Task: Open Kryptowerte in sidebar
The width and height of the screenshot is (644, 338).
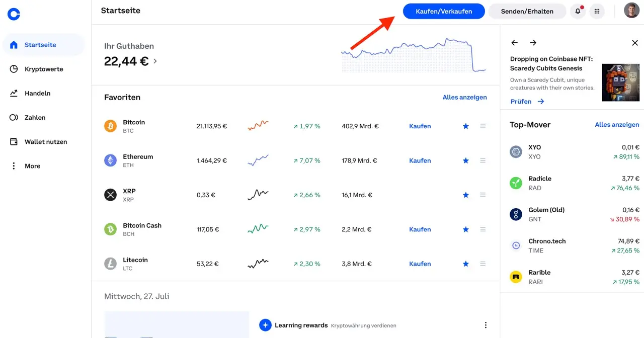Action: 43,69
